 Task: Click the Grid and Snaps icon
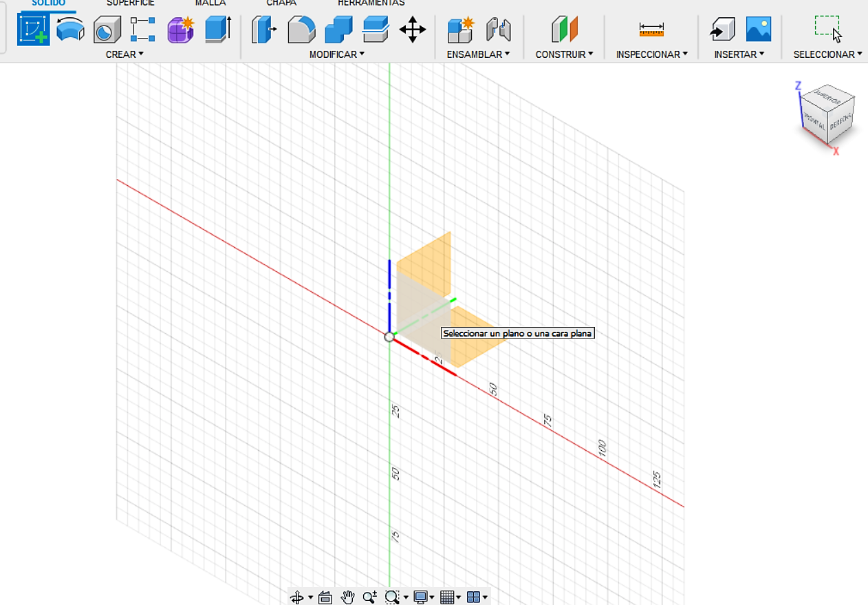pyautogui.click(x=447, y=597)
